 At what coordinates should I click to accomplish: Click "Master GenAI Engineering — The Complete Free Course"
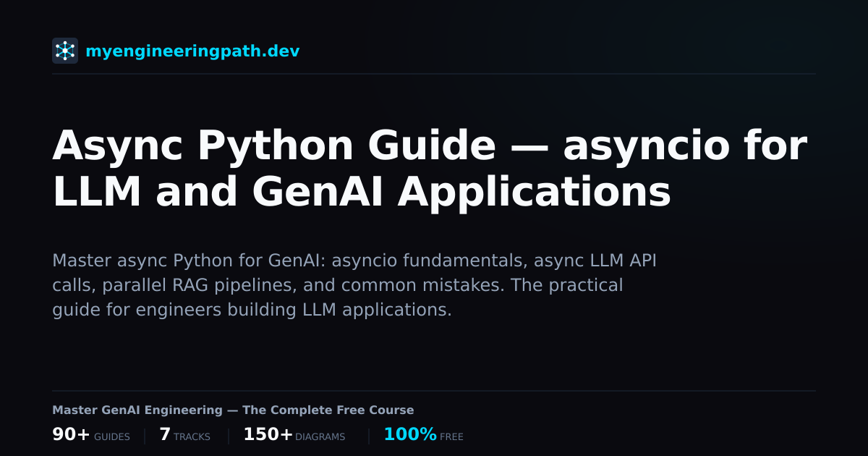[x=233, y=410]
